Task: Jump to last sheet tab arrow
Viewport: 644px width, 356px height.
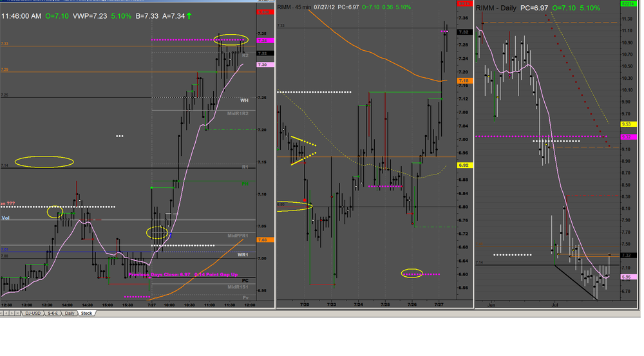Action: 17,314
